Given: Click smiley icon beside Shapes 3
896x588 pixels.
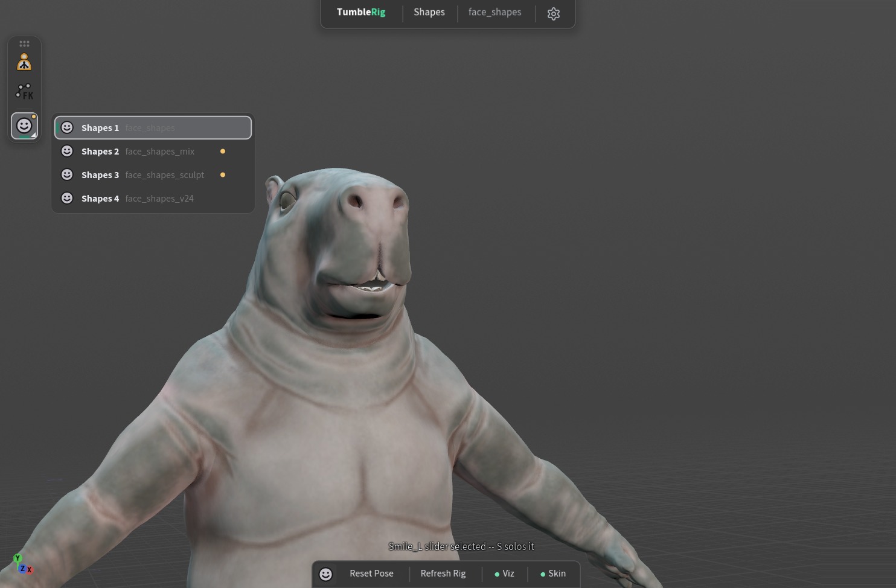Looking at the screenshot, I should click(67, 174).
